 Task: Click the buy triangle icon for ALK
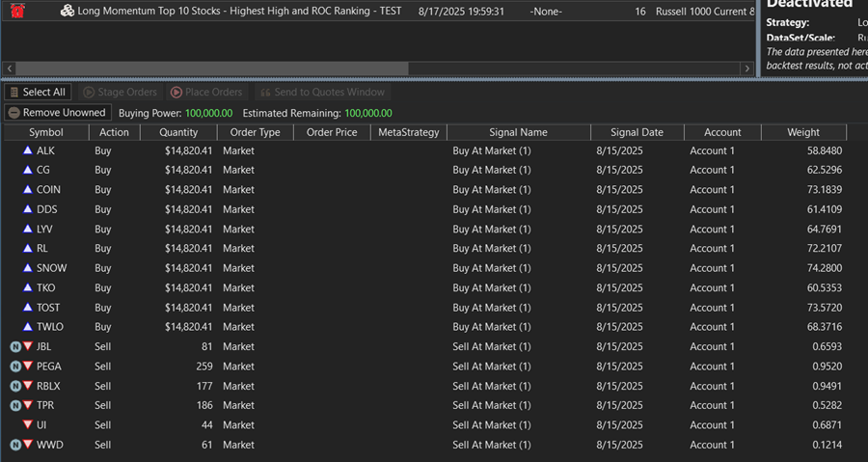(28, 149)
